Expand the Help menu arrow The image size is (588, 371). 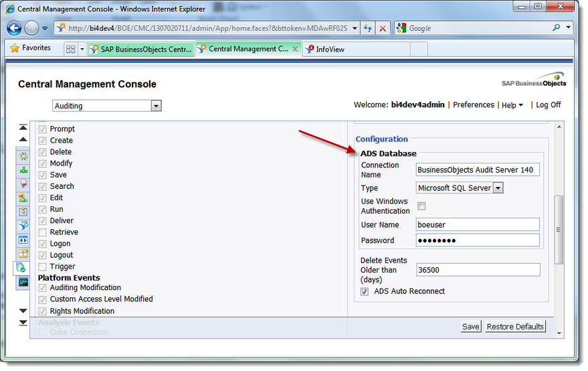click(x=521, y=105)
